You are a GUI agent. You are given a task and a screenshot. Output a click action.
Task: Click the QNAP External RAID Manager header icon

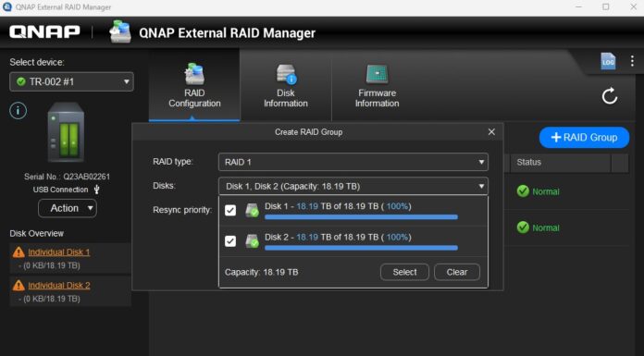point(120,32)
